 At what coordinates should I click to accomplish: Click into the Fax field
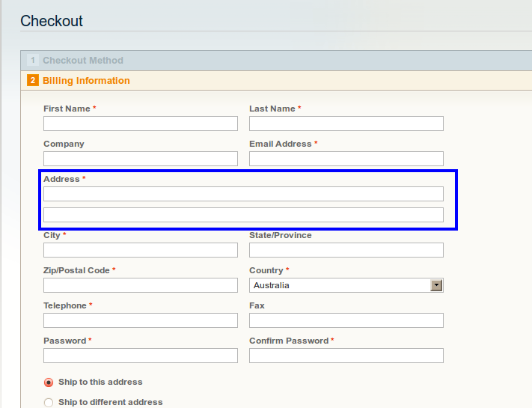pos(346,320)
